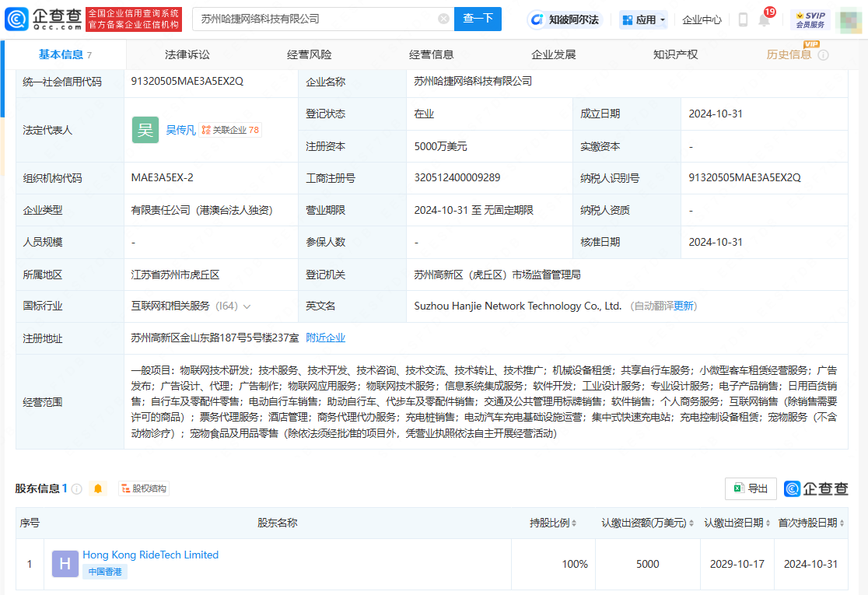
Task: Expand the 应用 dropdown menu
Action: click(x=643, y=19)
